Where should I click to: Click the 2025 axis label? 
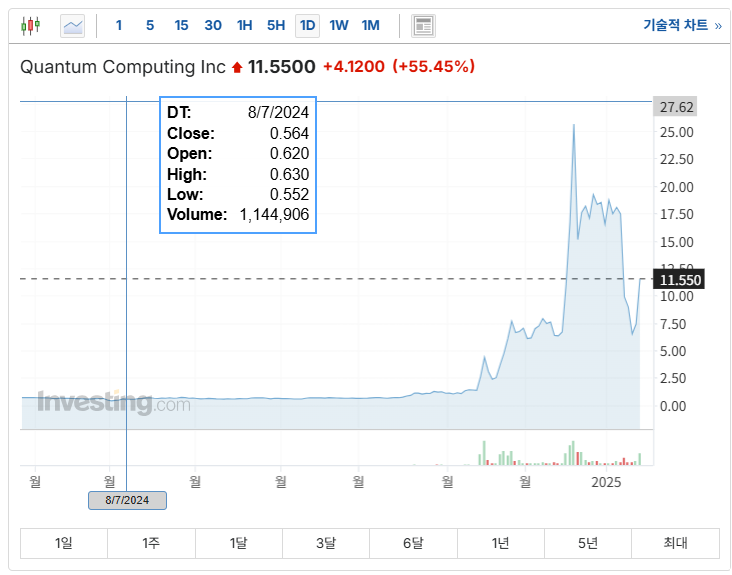pyautogui.click(x=606, y=482)
